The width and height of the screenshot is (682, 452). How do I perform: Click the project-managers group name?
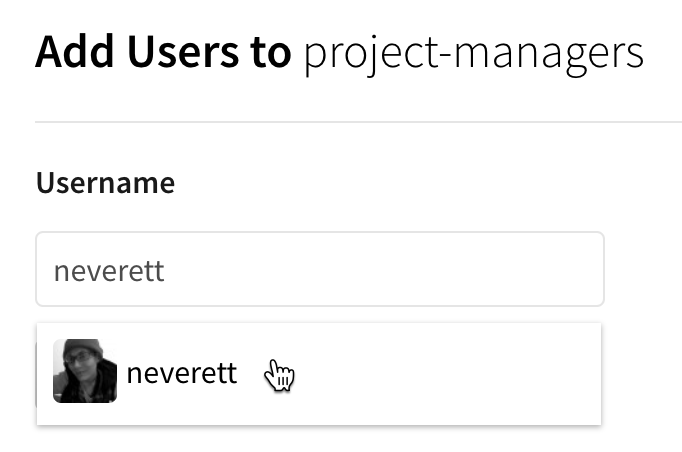[473, 54]
